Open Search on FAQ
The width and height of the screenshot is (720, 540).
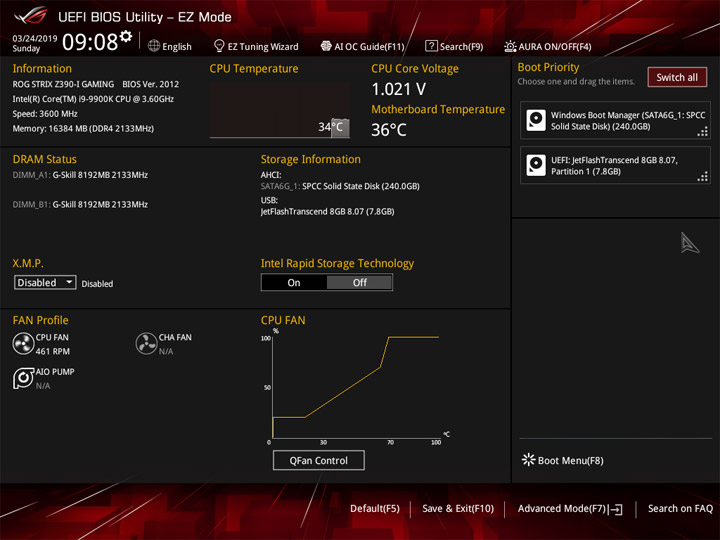[x=680, y=508]
